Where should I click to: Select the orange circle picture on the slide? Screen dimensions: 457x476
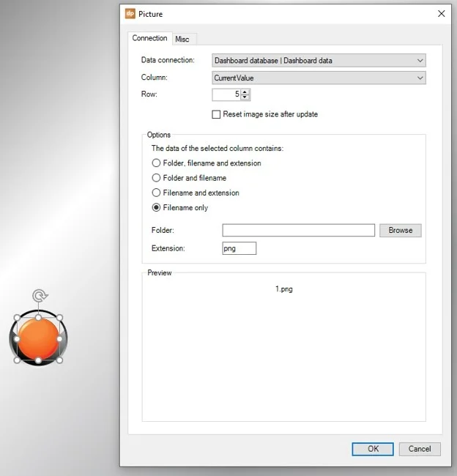(38, 338)
